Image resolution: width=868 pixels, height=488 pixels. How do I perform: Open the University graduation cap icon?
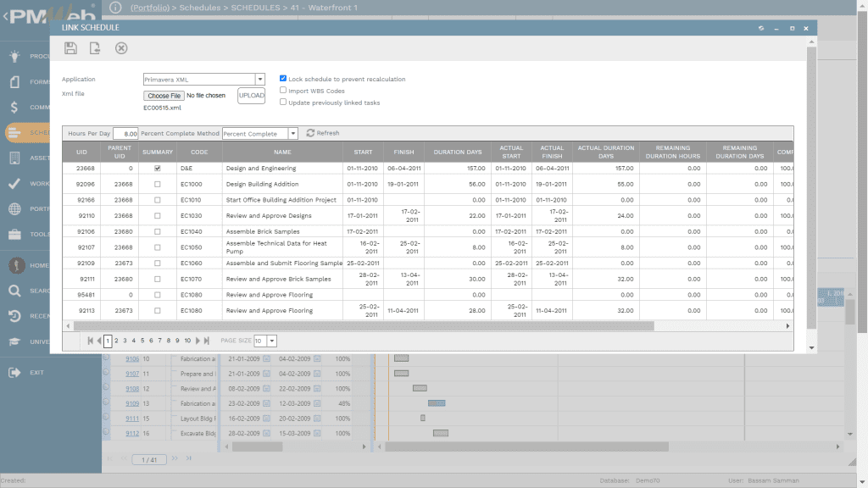click(15, 341)
